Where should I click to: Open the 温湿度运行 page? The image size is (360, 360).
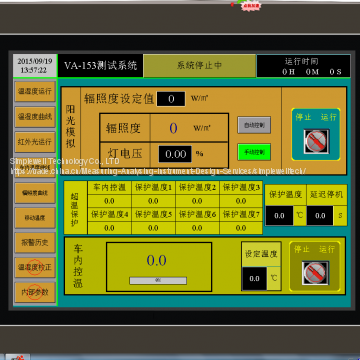35,91
